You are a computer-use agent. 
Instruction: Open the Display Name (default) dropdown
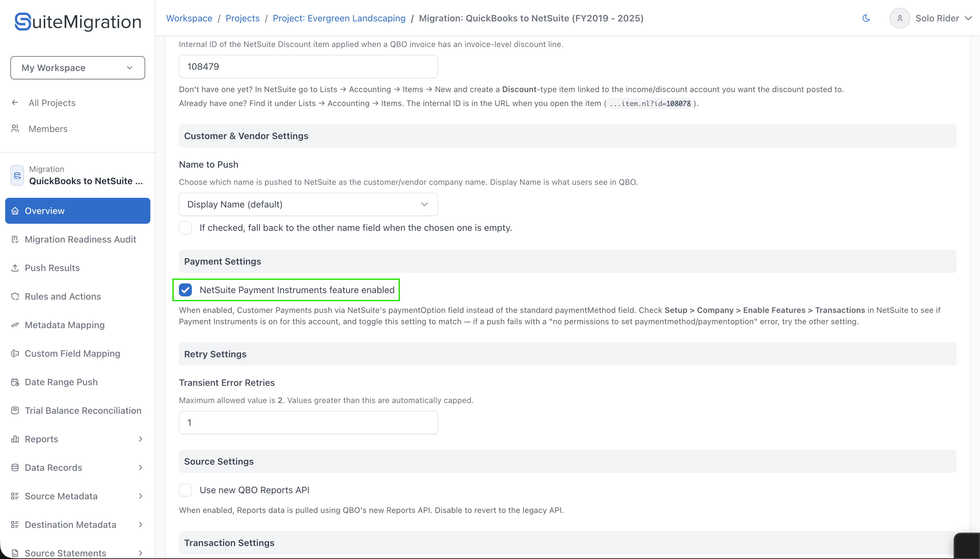click(308, 204)
